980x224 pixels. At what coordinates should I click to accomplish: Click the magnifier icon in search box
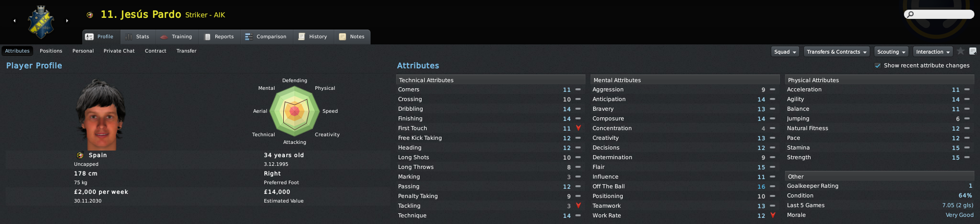[x=911, y=14]
